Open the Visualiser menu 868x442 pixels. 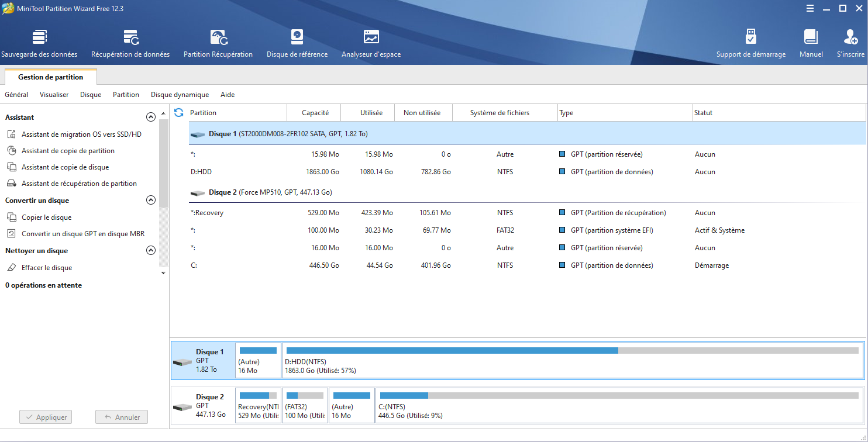pyautogui.click(x=54, y=95)
